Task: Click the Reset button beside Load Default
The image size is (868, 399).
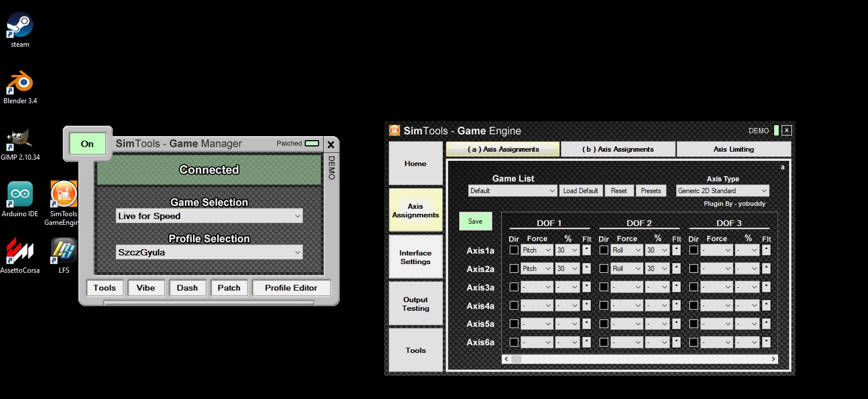Action: click(619, 191)
